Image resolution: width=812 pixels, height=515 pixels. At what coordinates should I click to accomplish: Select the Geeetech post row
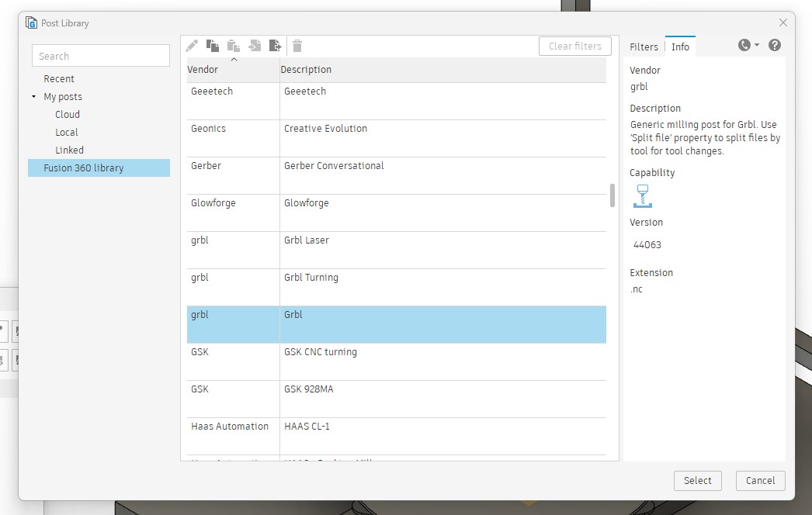[x=397, y=102]
